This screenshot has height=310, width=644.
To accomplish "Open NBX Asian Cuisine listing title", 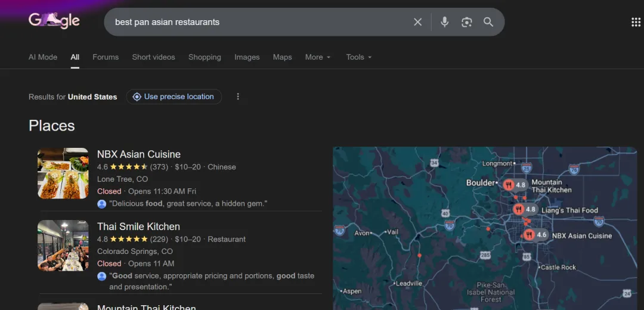I will click(x=139, y=154).
